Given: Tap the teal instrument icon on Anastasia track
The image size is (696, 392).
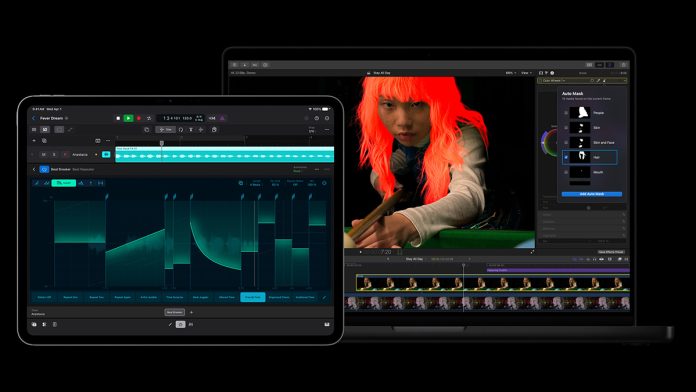Looking at the screenshot, I should point(106,154).
